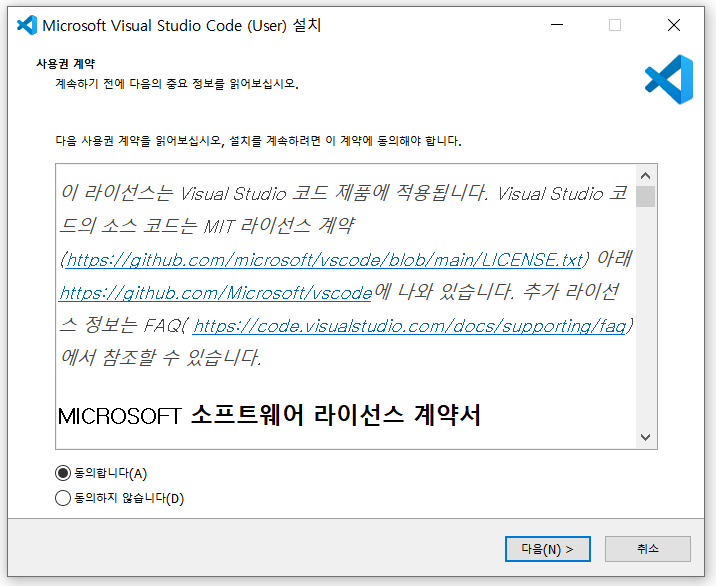The width and height of the screenshot is (716, 586).
Task: Click the license scrollbar down arrow
Action: coord(645,437)
